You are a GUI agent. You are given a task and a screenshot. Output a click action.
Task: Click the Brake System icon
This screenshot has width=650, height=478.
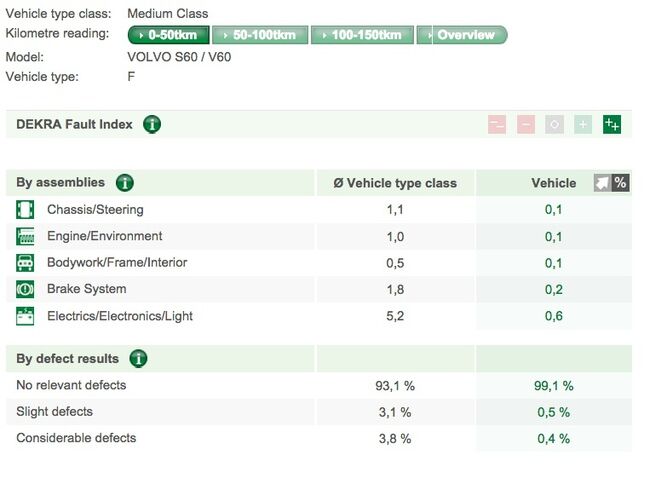26,289
